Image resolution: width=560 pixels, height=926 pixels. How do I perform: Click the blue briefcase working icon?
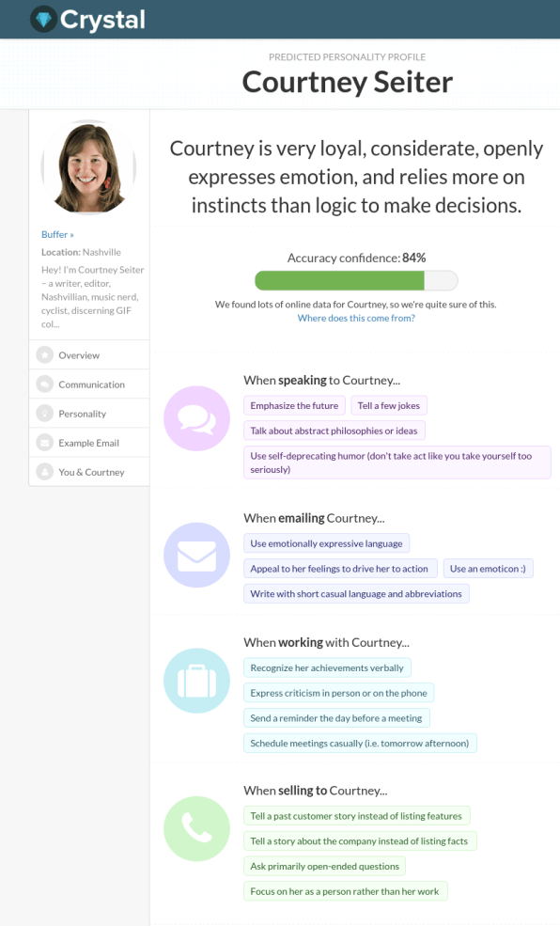[196, 681]
